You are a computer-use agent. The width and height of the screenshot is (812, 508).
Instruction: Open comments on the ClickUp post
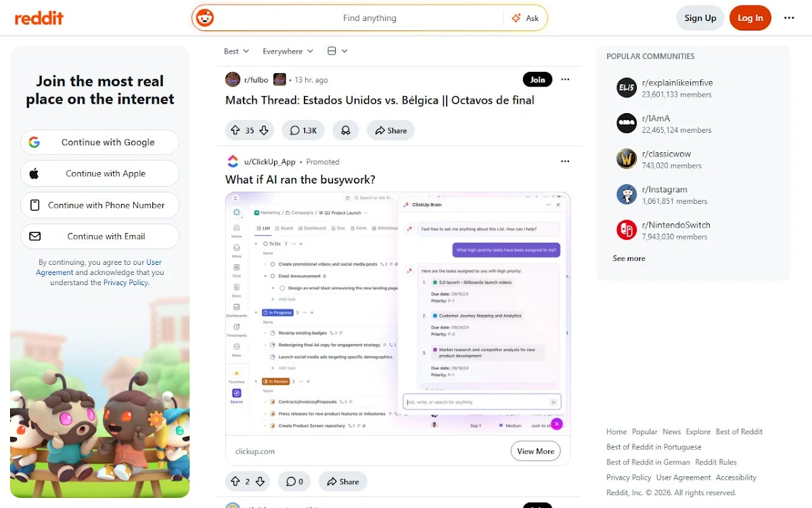pos(294,482)
